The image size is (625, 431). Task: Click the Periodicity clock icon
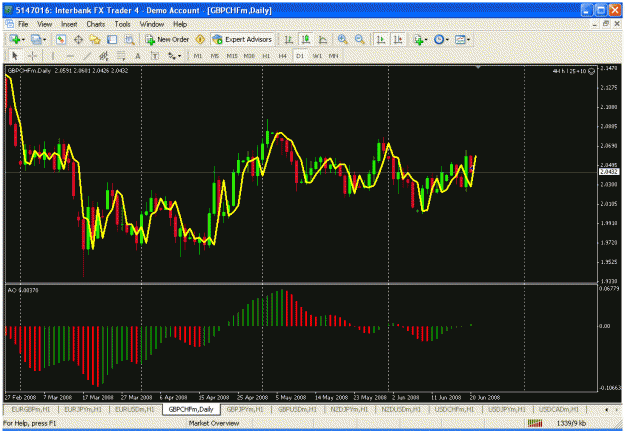pos(439,39)
